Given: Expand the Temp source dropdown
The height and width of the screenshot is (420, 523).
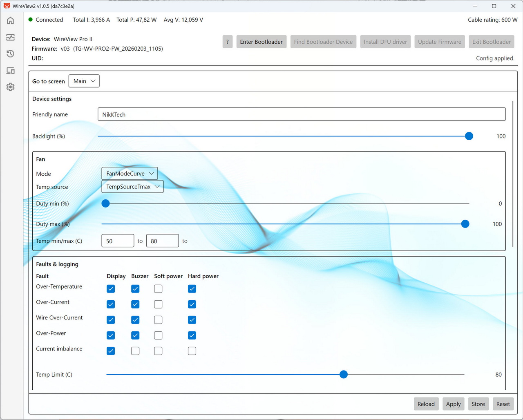Looking at the screenshot, I should coord(132,187).
